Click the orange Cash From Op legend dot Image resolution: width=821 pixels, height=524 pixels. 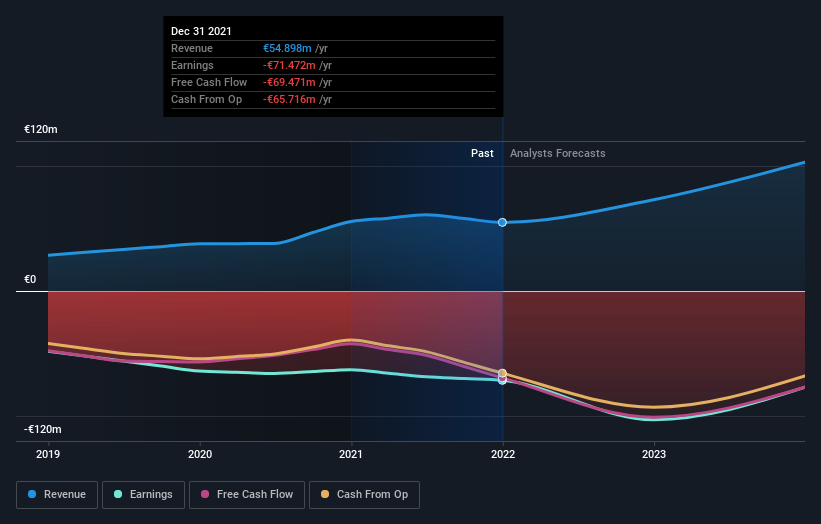(325, 494)
